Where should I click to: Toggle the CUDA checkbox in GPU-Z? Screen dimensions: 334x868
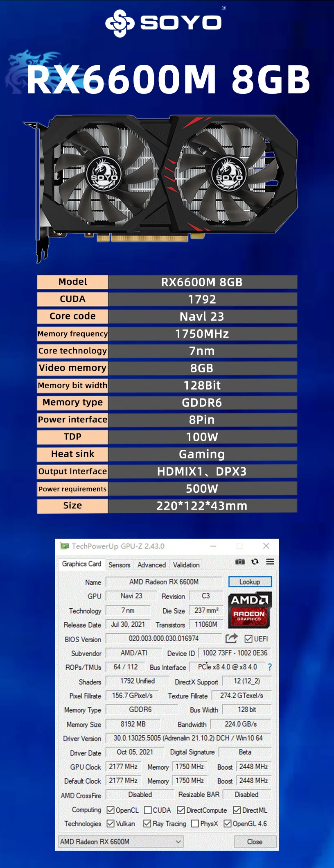tap(148, 810)
